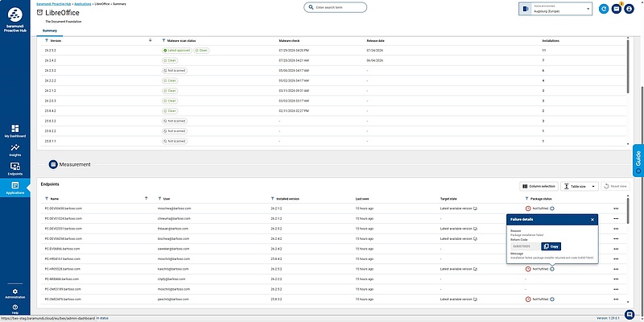The width and height of the screenshot is (644, 322).
Task: Click the Release date column header
Action: pos(375,41)
